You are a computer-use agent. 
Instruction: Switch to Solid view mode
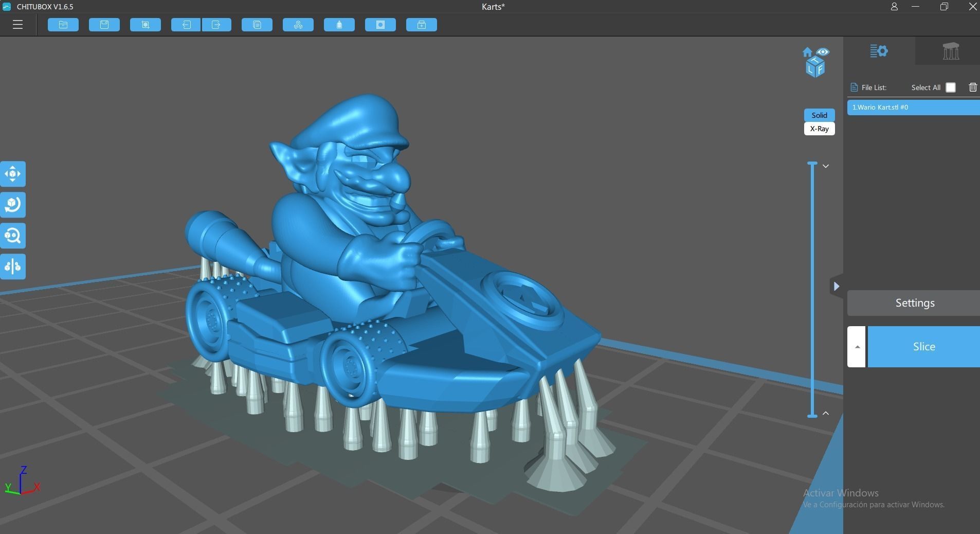[819, 115]
